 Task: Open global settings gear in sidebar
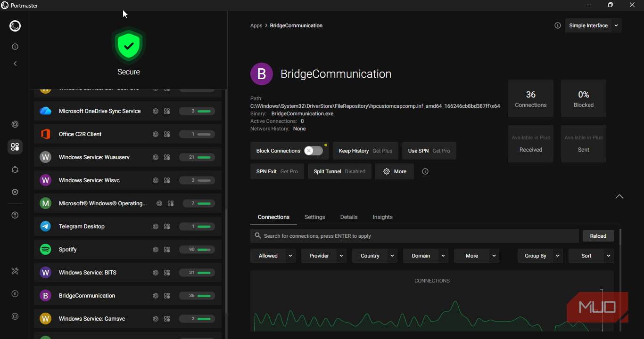pyautogui.click(x=15, y=192)
